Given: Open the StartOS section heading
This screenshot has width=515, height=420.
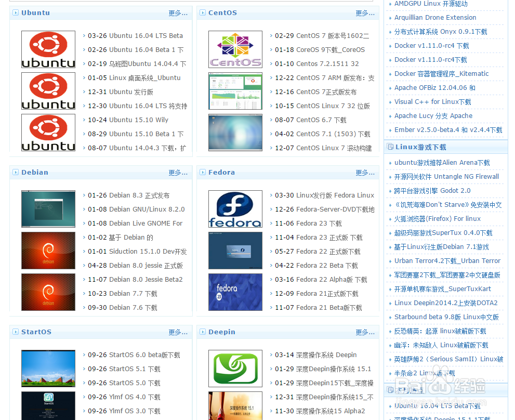Looking at the screenshot, I should tap(36, 332).
